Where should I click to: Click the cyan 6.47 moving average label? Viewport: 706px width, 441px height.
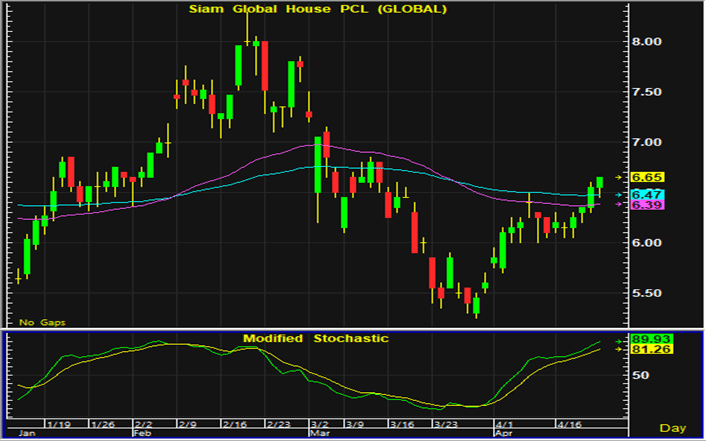[x=649, y=194]
